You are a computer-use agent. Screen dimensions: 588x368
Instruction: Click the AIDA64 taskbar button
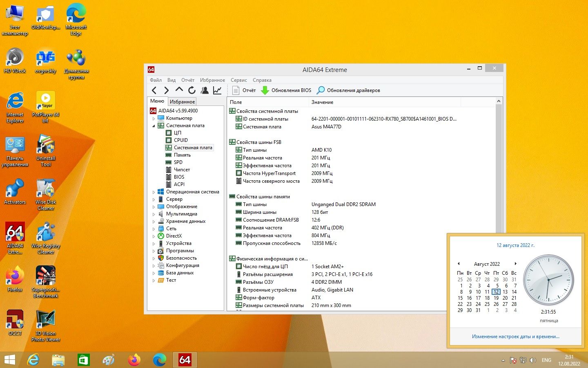coord(185,360)
